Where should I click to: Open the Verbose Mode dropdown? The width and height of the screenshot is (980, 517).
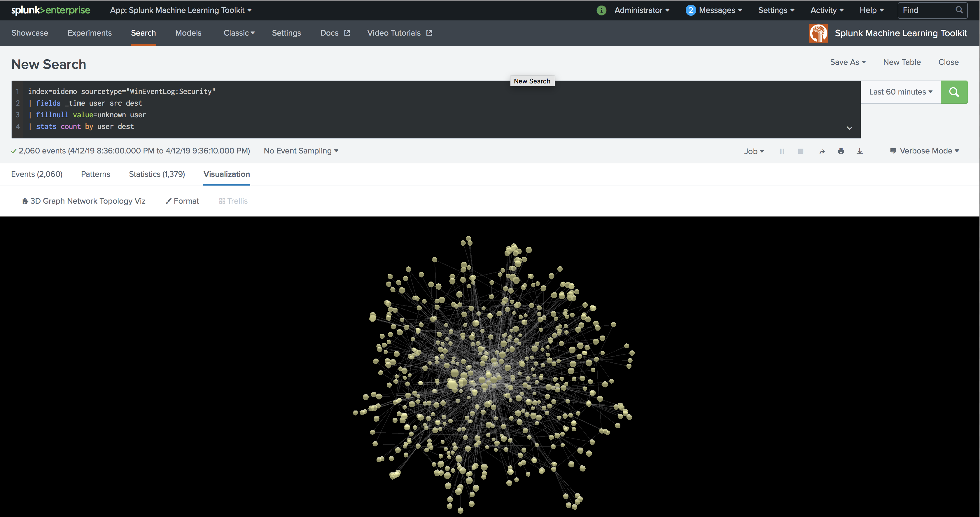tap(925, 151)
